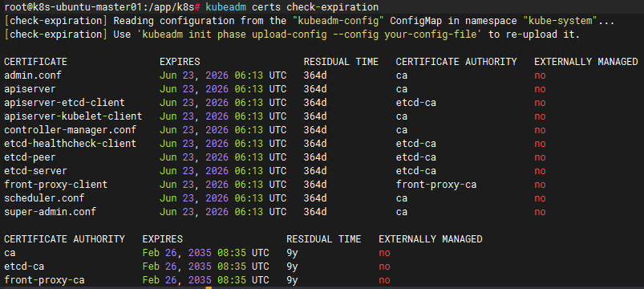Click the Feb 26, 2035 expiry in the ca authority row
This screenshot has height=289, width=644.
[x=206, y=252]
